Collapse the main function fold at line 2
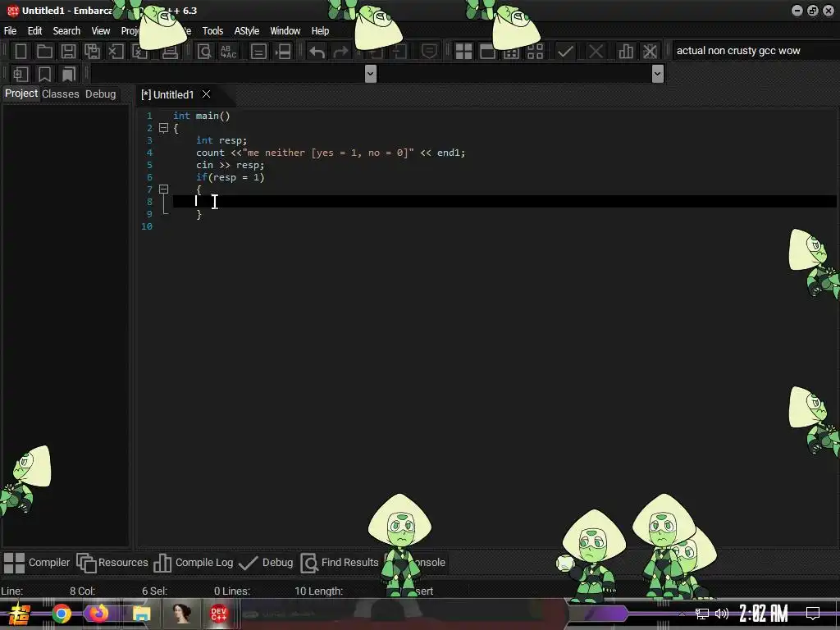The height and width of the screenshot is (630, 840). pos(164,128)
